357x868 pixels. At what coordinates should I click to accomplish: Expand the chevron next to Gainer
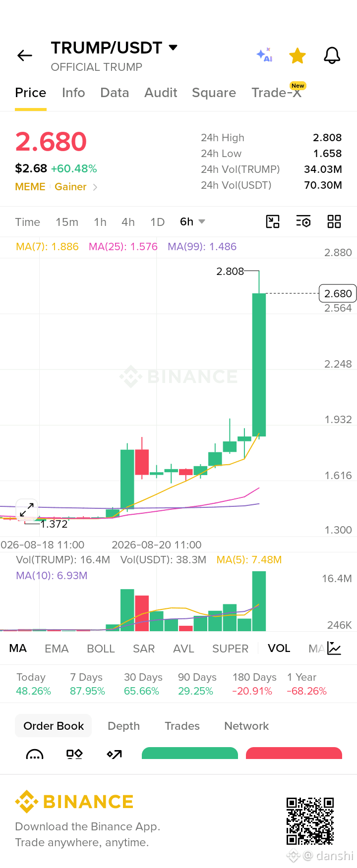pyautogui.click(x=95, y=187)
